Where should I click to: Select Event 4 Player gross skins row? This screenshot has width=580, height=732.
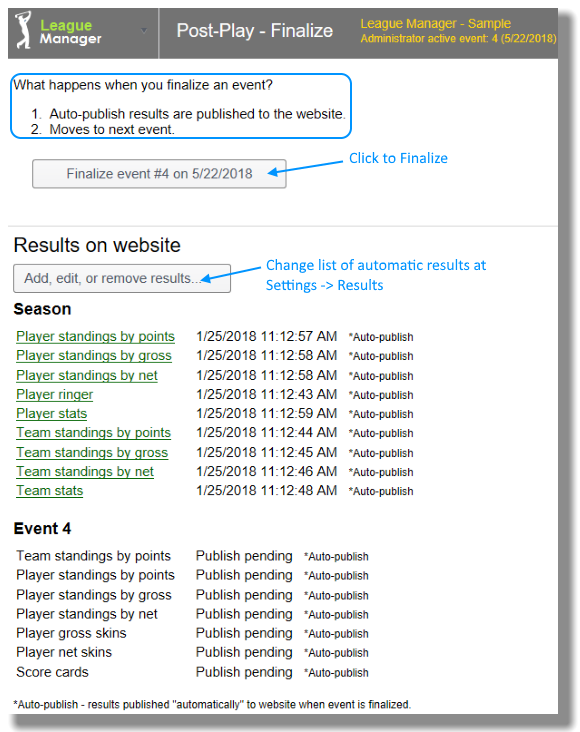tap(192, 633)
